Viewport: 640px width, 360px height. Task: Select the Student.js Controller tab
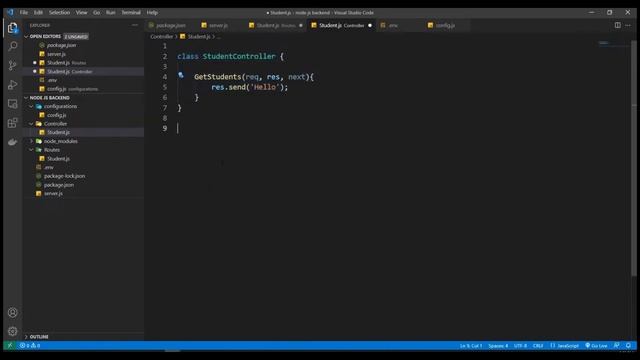coord(341,25)
